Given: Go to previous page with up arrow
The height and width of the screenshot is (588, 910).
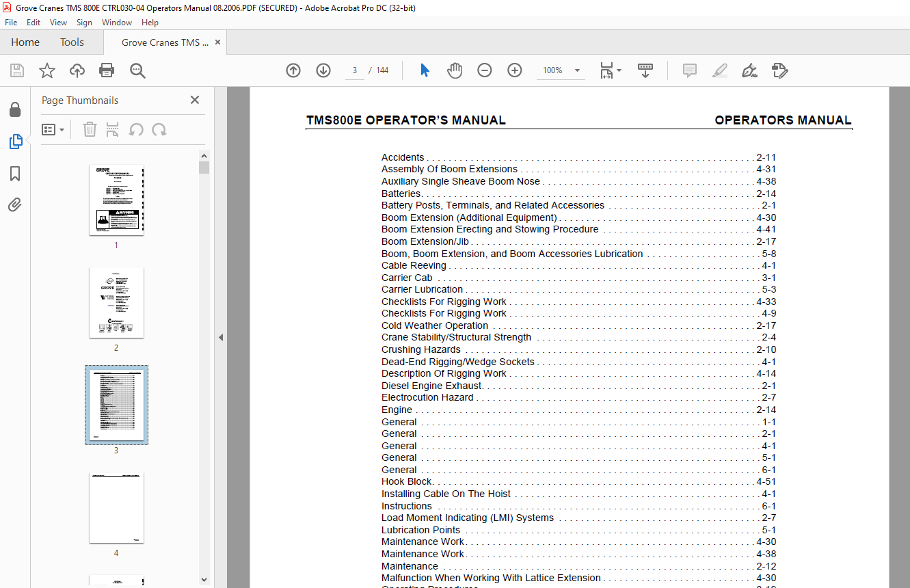Looking at the screenshot, I should [x=293, y=70].
